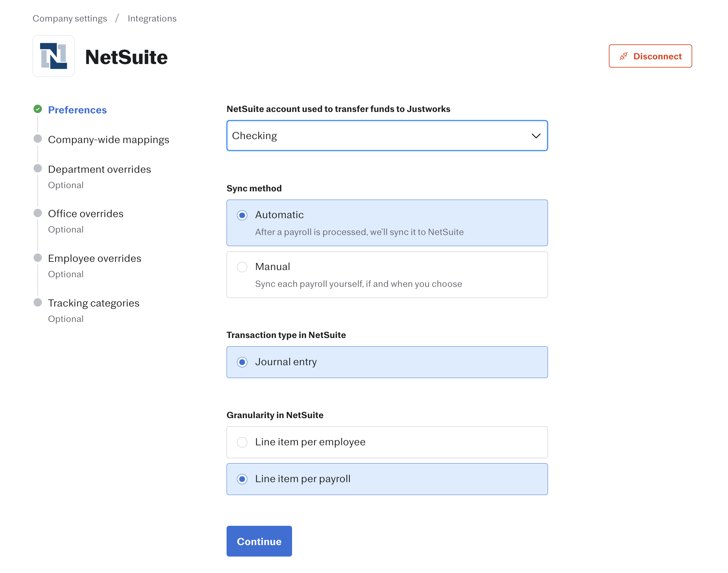This screenshot has width=728, height=573.
Task: Click the step dot beside Office overrides
Action: pyautogui.click(x=38, y=213)
